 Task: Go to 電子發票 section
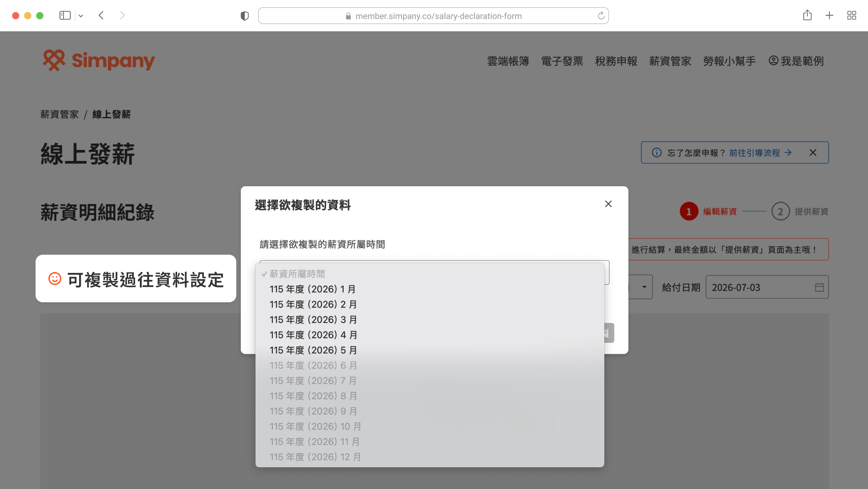pyautogui.click(x=562, y=61)
